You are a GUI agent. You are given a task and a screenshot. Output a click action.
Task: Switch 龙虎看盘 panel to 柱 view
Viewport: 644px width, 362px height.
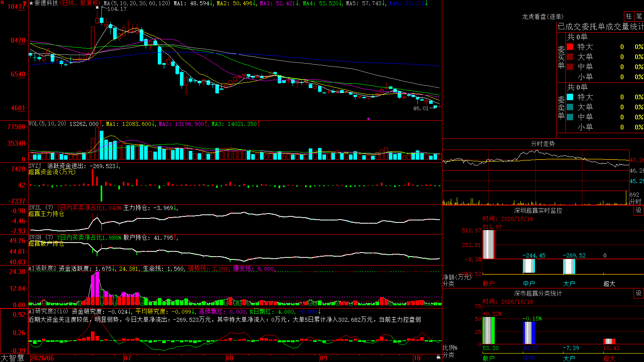tap(629, 16)
